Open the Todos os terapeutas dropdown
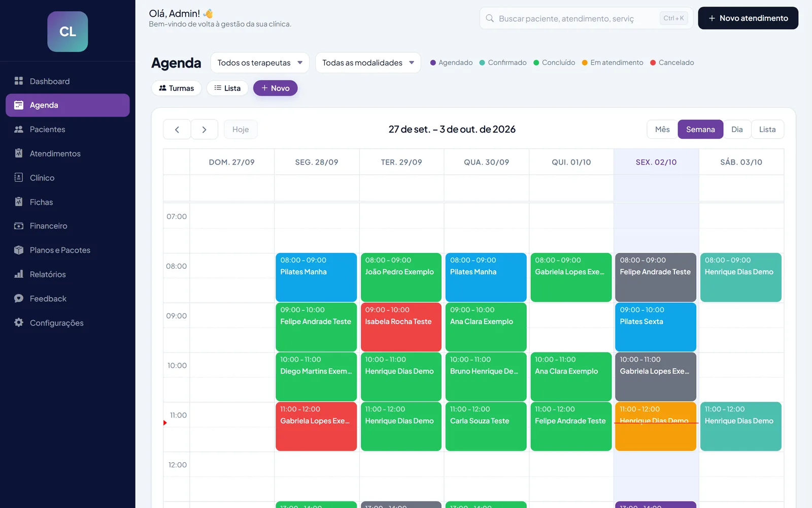 [x=260, y=62]
